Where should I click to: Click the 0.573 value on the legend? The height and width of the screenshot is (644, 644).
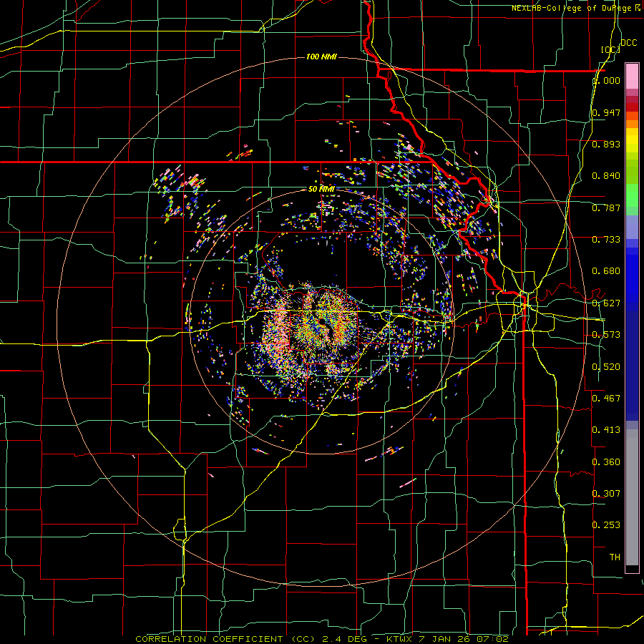tap(606, 335)
